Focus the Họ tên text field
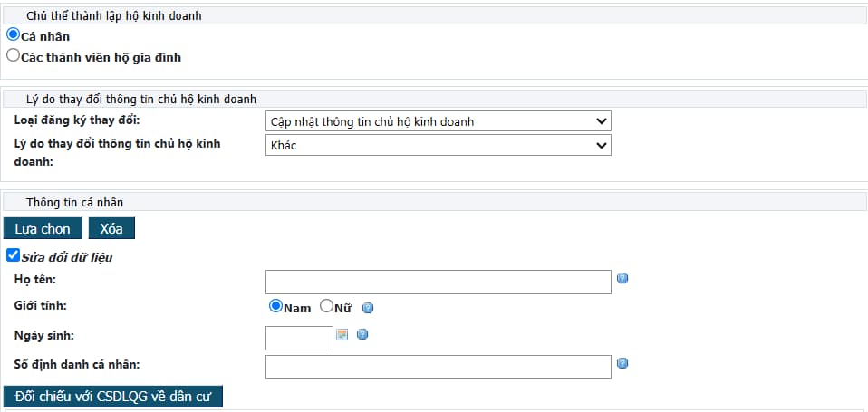 pos(439,282)
